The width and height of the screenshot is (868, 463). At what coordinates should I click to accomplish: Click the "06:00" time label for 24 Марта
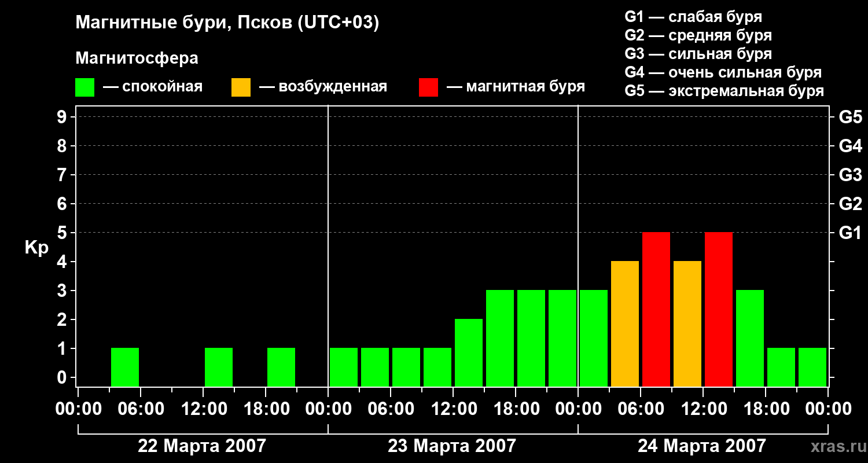(x=640, y=409)
